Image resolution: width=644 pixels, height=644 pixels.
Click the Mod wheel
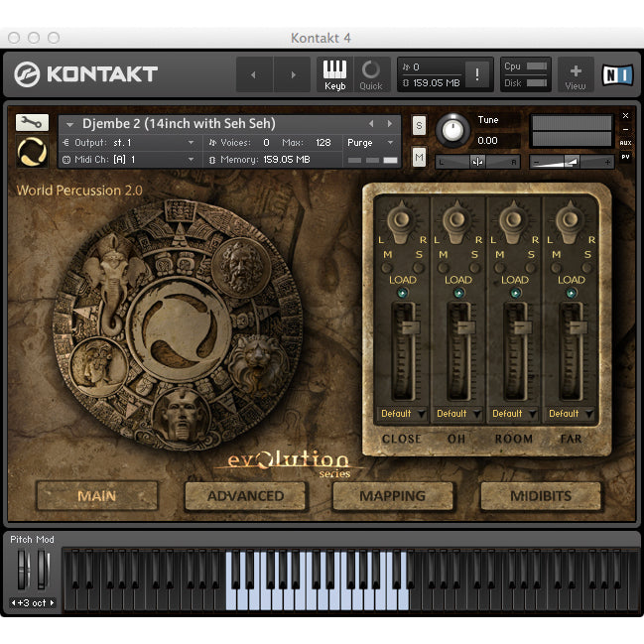click(x=43, y=570)
